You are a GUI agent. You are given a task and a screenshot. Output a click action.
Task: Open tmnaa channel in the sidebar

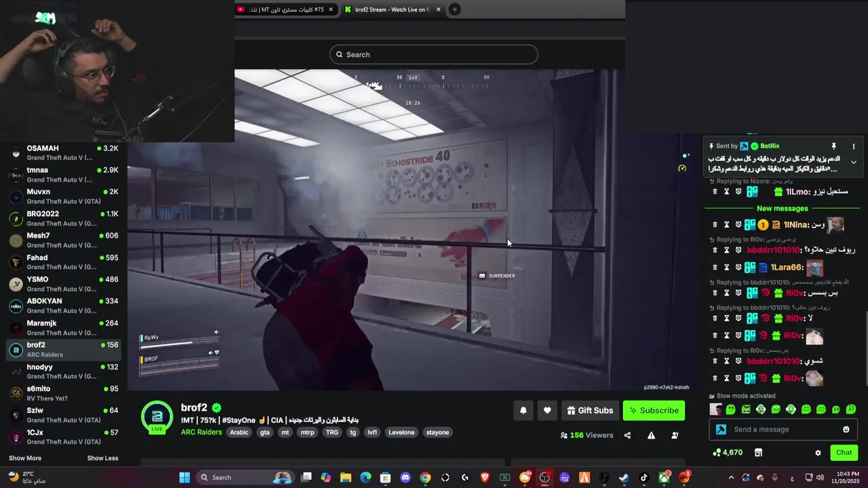click(x=64, y=175)
